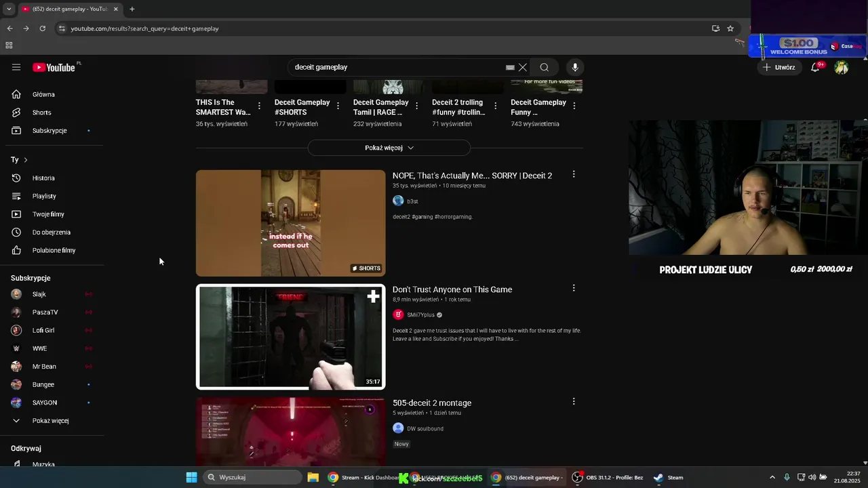Open options for Deceit Gameplay Funny short
Screen dimensions: 868x488
(x=574, y=106)
